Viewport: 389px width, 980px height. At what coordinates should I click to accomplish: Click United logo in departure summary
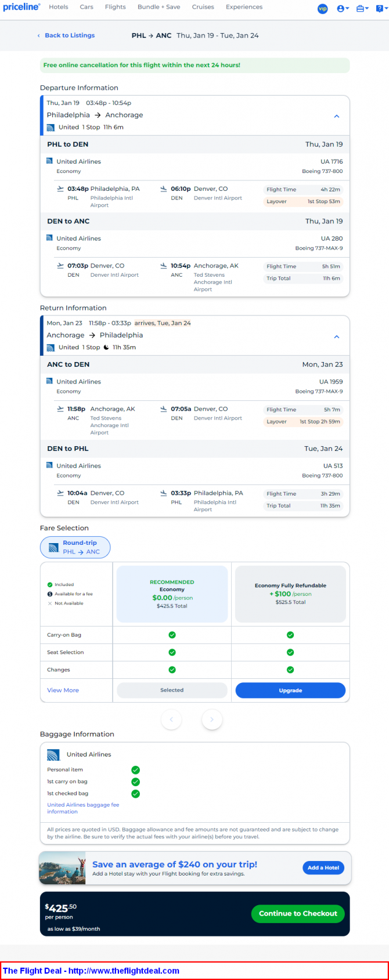pyautogui.click(x=51, y=127)
